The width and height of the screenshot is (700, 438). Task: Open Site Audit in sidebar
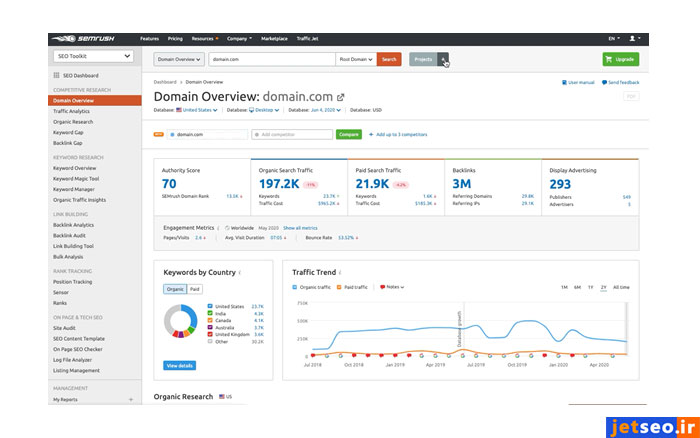pyautogui.click(x=64, y=328)
